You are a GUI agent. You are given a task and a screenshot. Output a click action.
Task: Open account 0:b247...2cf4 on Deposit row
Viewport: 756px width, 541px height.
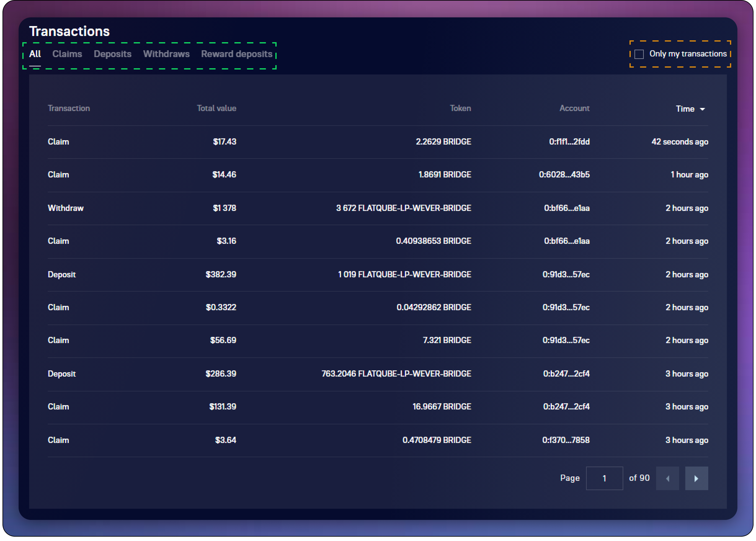[566, 374]
